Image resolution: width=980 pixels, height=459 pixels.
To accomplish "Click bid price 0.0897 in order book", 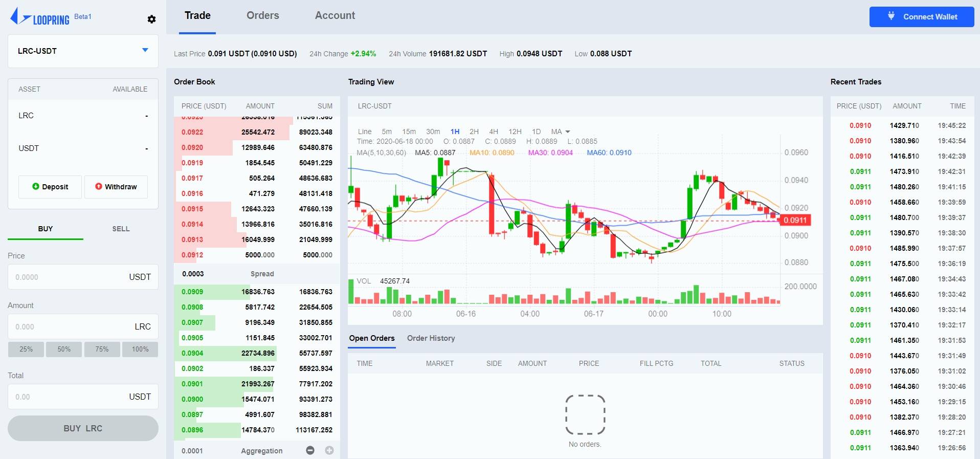I will click(192, 414).
